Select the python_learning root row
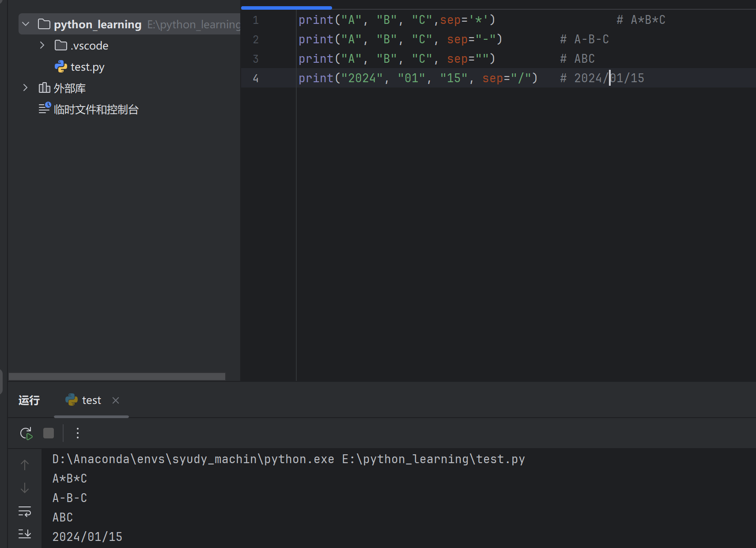This screenshot has width=756, height=548. click(x=129, y=24)
